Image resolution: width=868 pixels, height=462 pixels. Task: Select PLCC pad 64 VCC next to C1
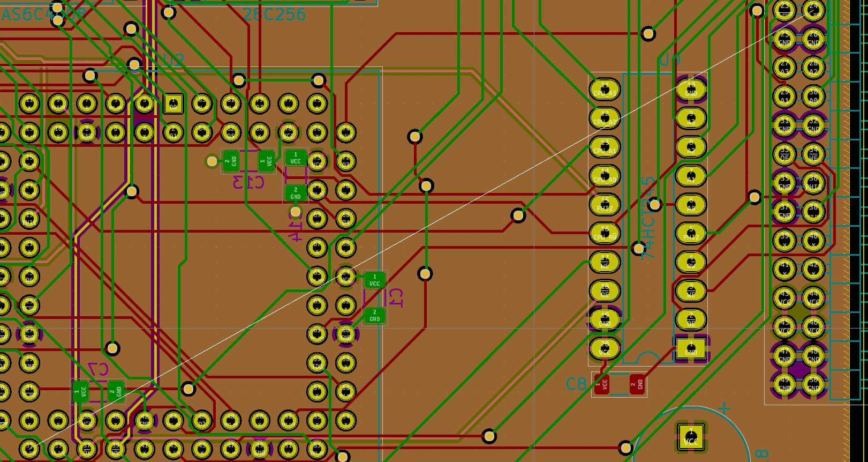pos(345,277)
